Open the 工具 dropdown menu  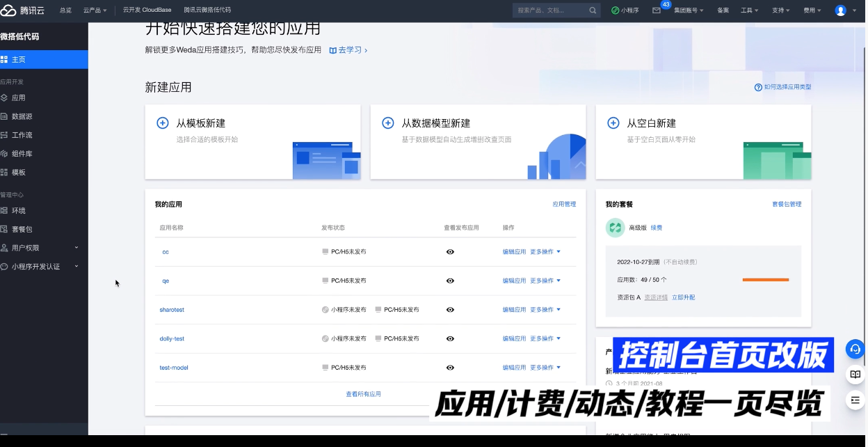pos(748,10)
